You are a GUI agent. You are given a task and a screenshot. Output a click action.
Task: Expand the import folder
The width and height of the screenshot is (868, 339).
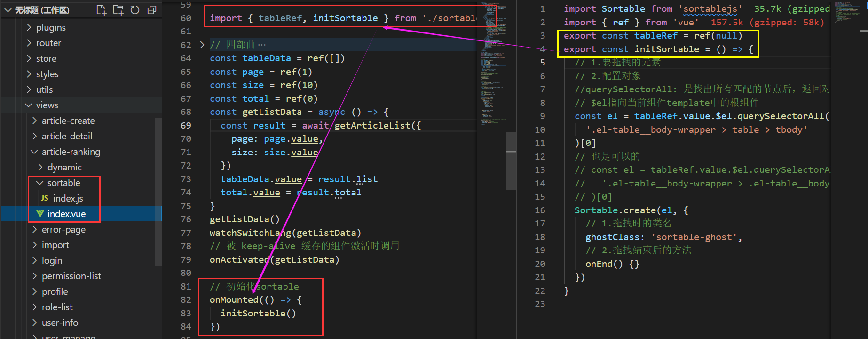coord(35,245)
